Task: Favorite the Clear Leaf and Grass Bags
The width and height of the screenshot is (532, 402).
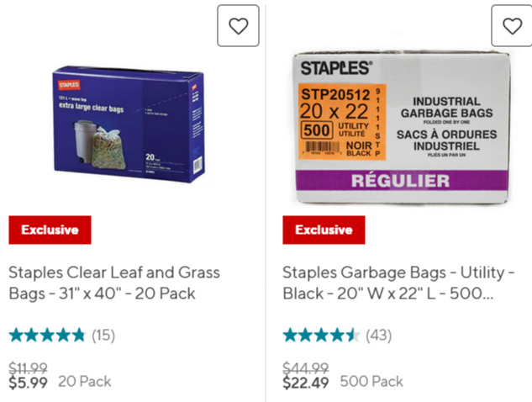Action: click(x=238, y=26)
